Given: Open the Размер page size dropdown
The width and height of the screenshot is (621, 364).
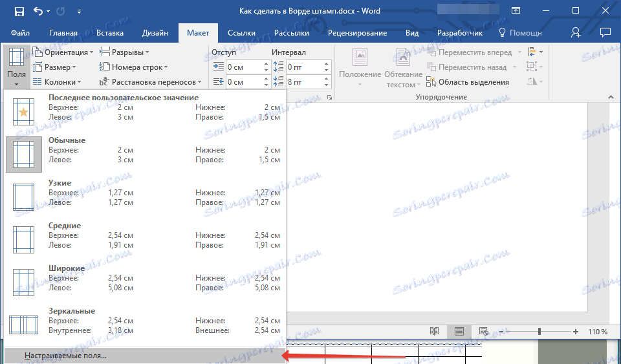Looking at the screenshot, I should [54, 67].
